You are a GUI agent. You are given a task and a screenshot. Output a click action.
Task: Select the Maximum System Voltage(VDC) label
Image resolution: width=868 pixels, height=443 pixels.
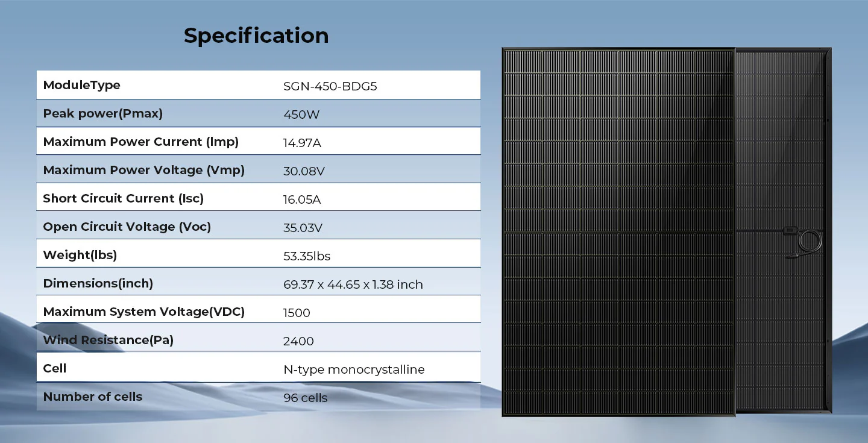[143, 312]
